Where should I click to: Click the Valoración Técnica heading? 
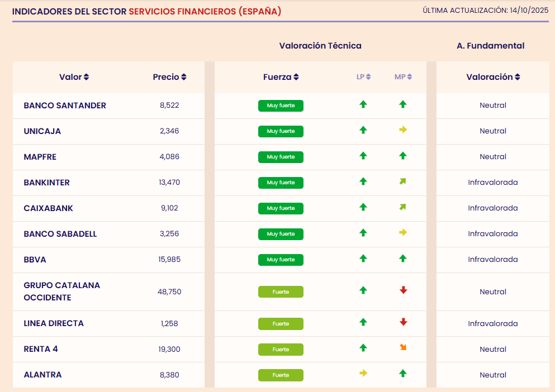(x=320, y=46)
